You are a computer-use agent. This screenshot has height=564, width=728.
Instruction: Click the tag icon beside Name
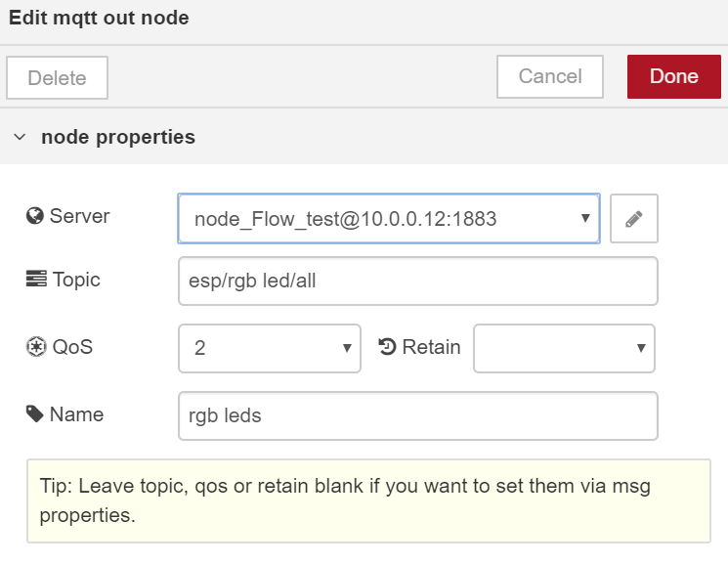pos(35,413)
